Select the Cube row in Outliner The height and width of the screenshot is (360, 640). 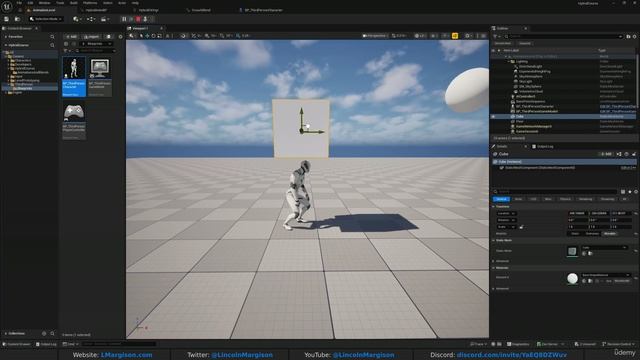[x=563, y=116]
